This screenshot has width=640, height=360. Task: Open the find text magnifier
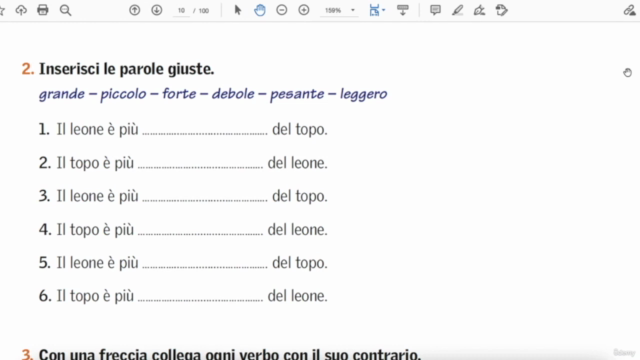coord(65,10)
